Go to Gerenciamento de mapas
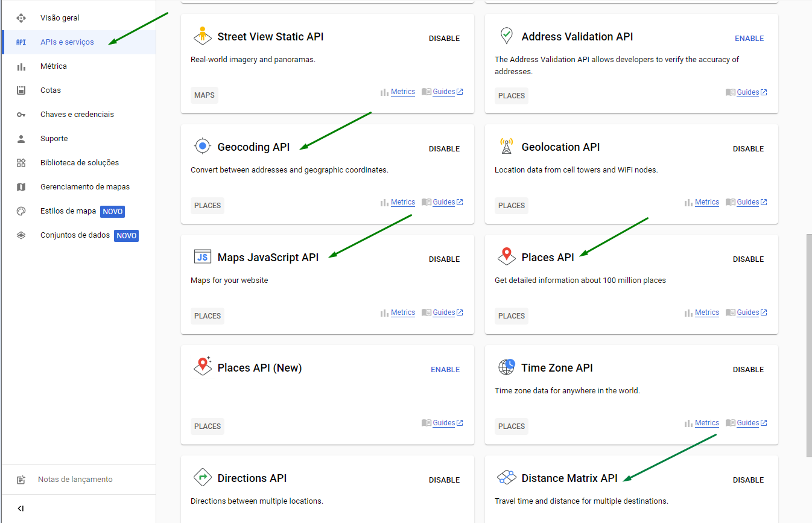Image resolution: width=812 pixels, height=523 pixels. point(85,187)
